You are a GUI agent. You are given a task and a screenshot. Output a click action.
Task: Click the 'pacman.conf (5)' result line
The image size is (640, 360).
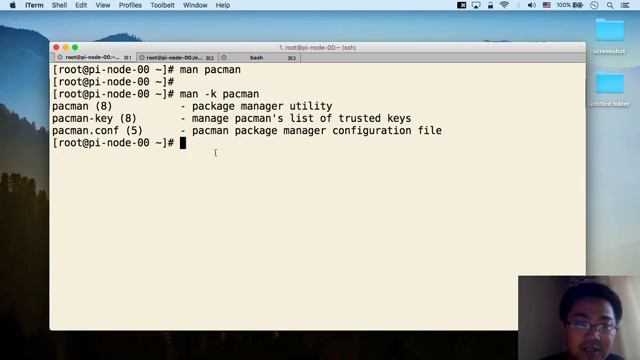tap(247, 131)
